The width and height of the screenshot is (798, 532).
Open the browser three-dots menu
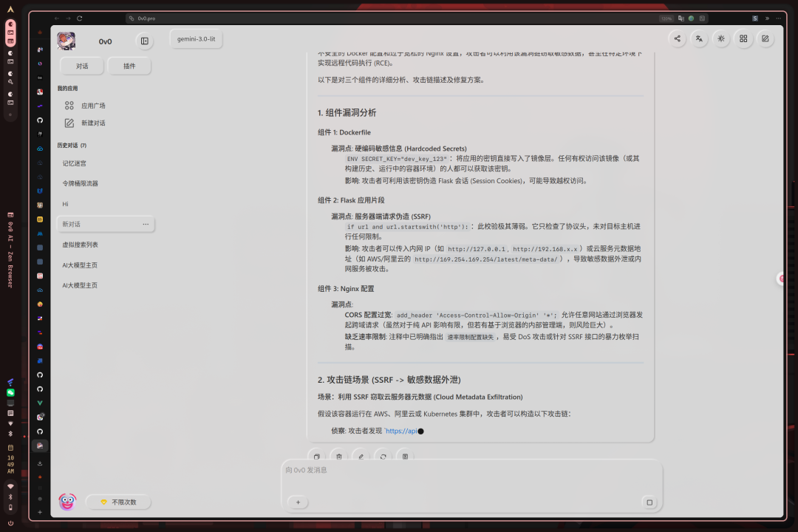pyautogui.click(x=779, y=18)
